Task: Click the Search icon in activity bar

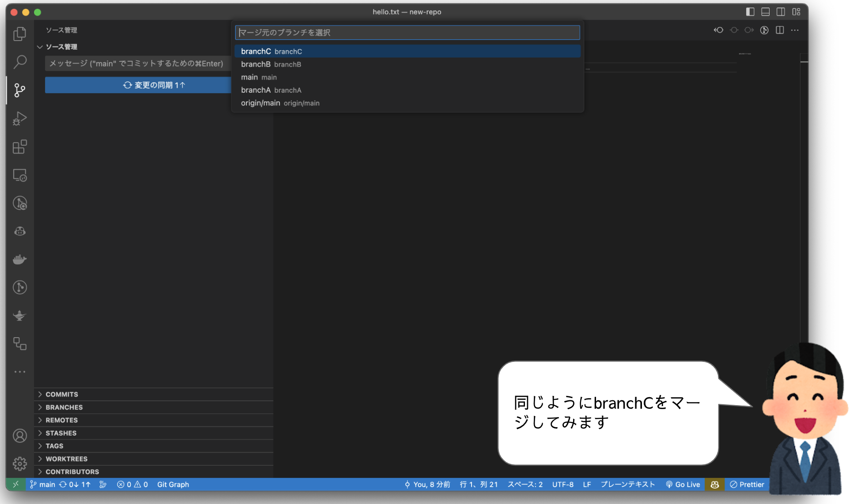Action: click(x=19, y=62)
